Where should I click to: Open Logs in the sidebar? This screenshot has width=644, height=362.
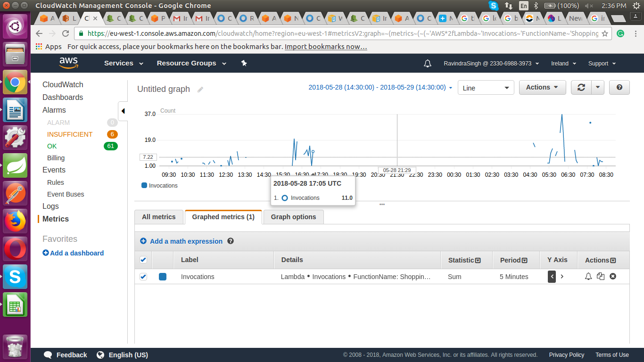[x=50, y=206]
